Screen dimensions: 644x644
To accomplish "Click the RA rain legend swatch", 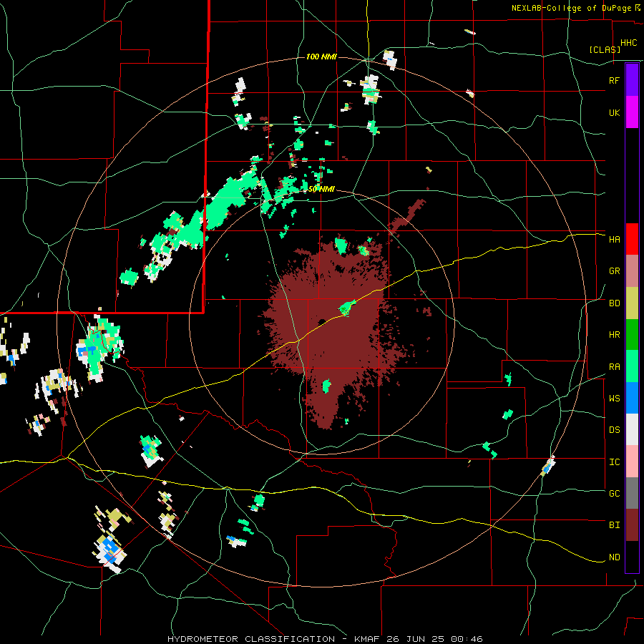I will (632, 366).
